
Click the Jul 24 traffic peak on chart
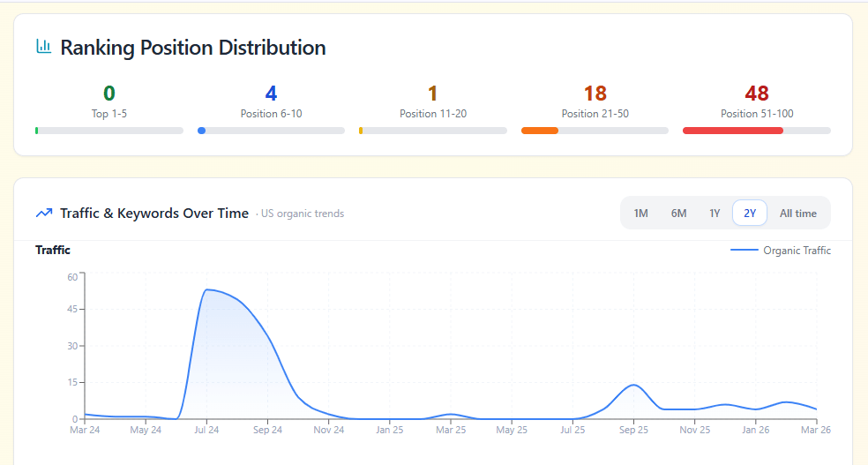pyautogui.click(x=206, y=289)
